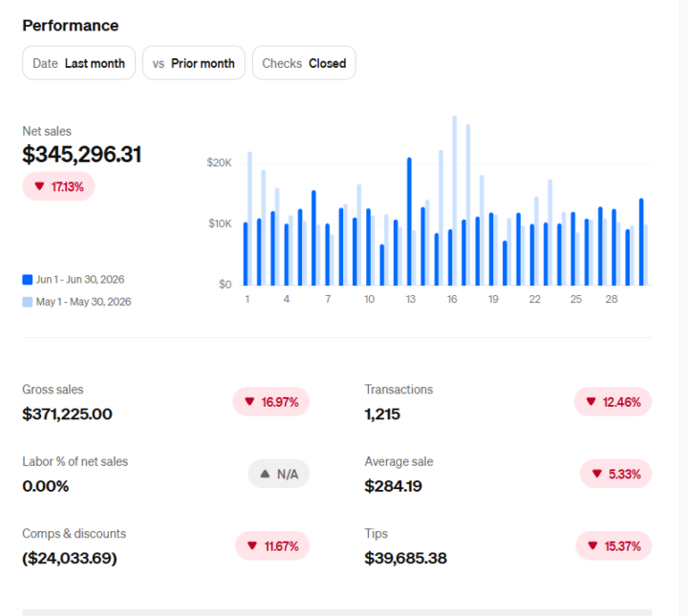Open the Date Last month filter
The height and width of the screenshot is (616, 688).
point(78,63)
